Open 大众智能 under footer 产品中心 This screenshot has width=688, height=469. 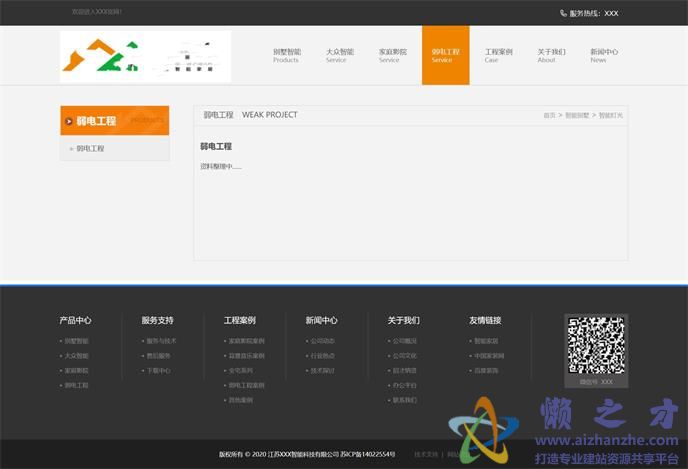76,356
